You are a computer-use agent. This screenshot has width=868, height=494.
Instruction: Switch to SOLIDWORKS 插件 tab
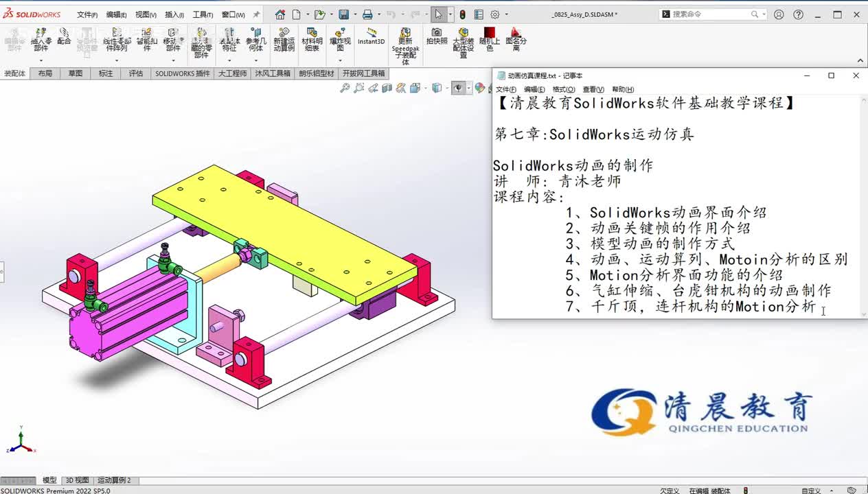(x=183, y=73)
